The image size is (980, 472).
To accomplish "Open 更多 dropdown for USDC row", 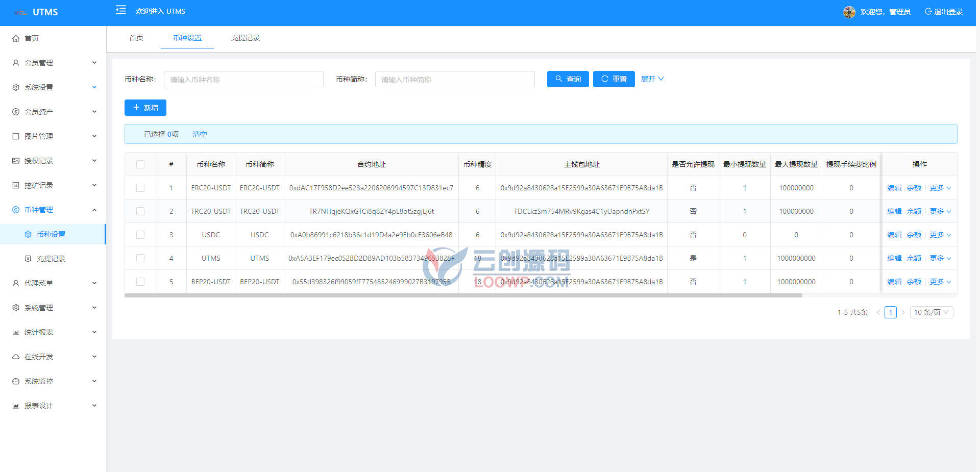I will [940, 235].
